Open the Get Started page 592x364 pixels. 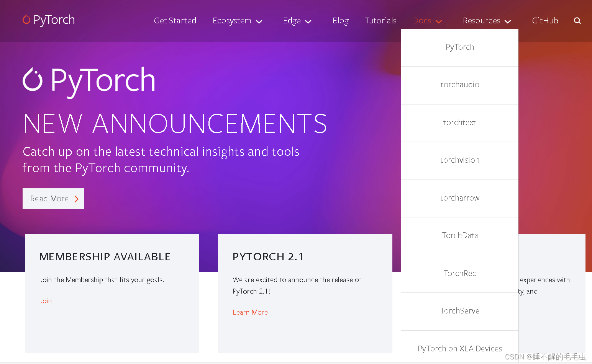click(175, 21)
